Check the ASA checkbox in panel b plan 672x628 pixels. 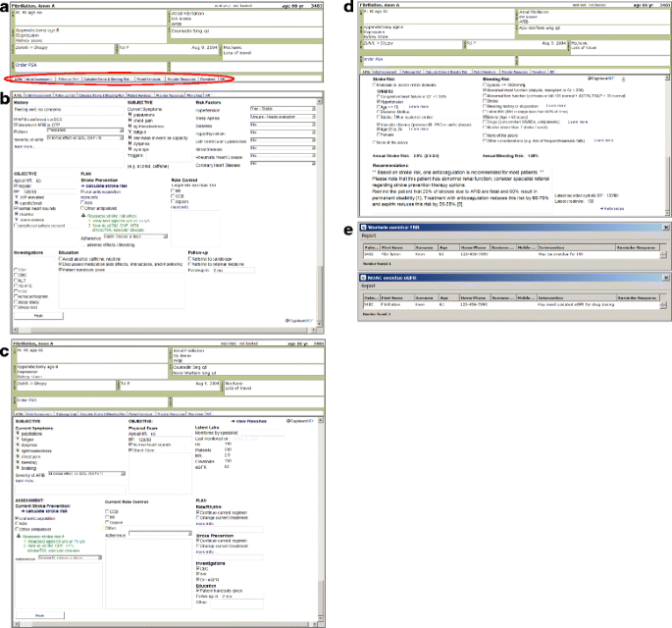[82, 203]
